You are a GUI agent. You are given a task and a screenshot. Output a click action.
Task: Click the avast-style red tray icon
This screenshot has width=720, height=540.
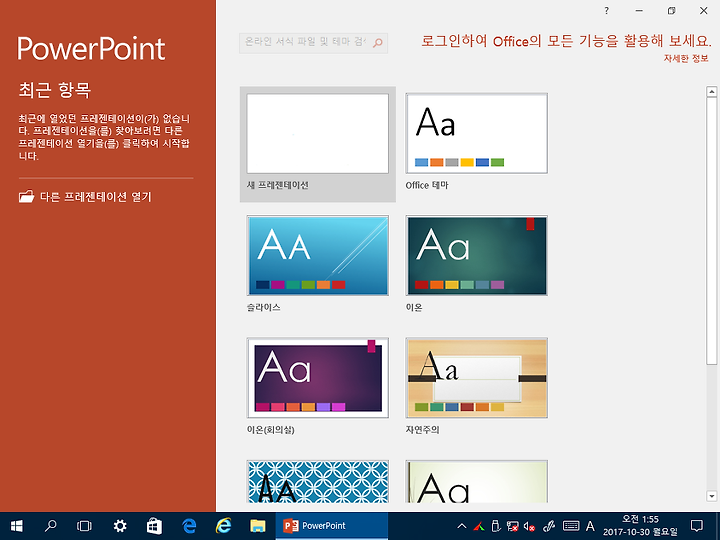tap(479, 526)
